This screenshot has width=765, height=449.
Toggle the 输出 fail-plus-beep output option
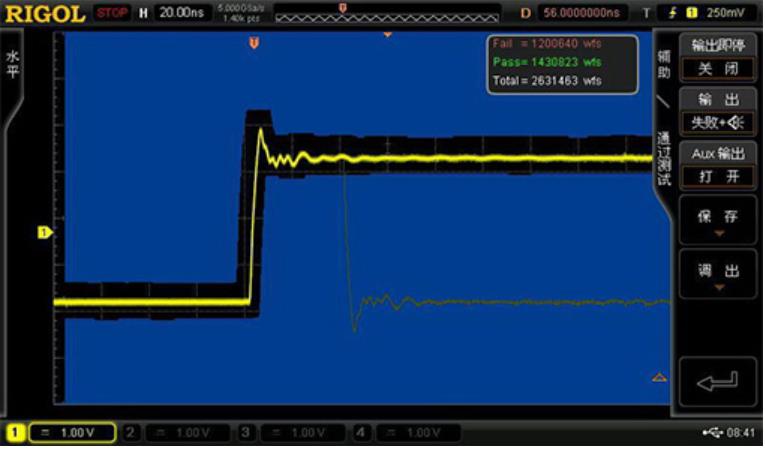click(x=718, y=112)
